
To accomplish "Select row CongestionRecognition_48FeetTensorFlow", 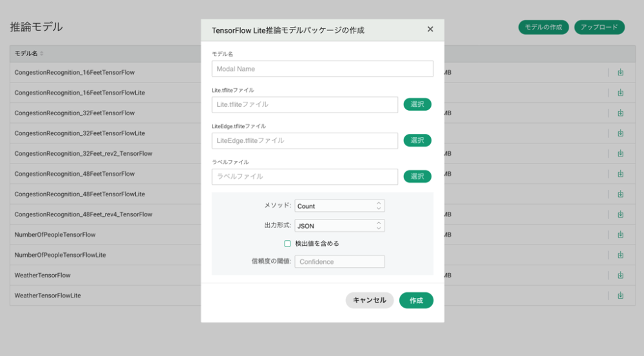I will coord(323,174).
